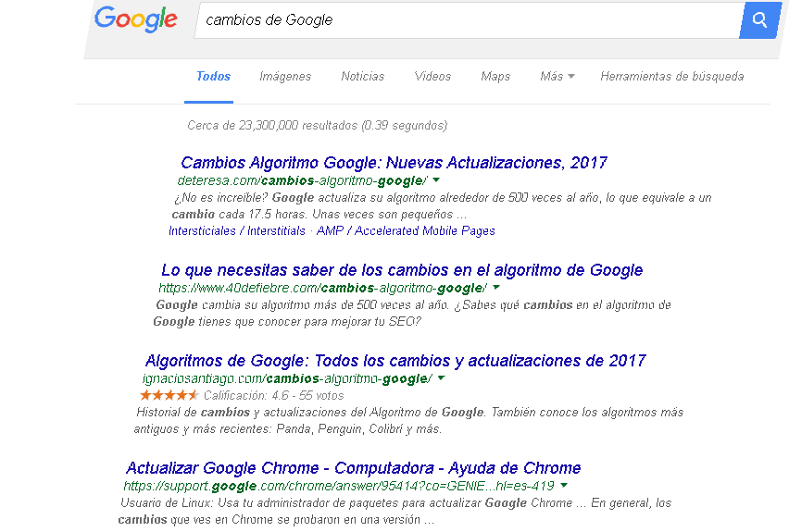Viewport: 789px width, 532px height.
Task: Focus the search box containing 'cambios de Google'
Action: click(x=468, y=20)
